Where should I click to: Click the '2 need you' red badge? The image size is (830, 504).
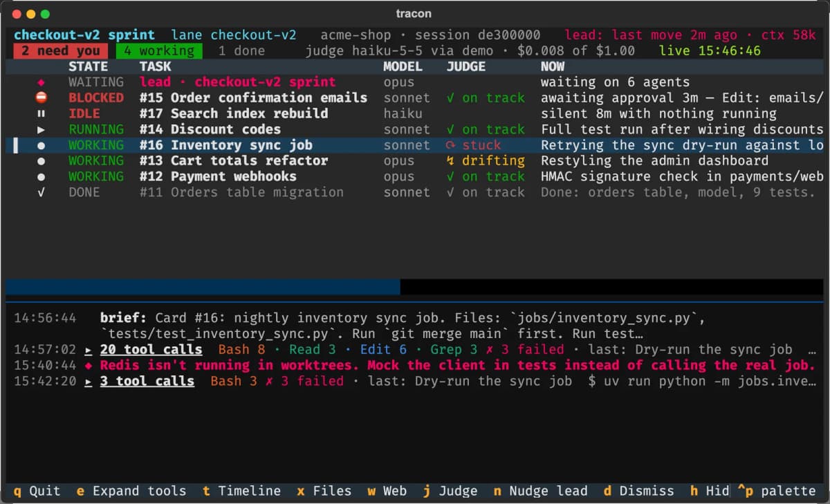(60, 50)
